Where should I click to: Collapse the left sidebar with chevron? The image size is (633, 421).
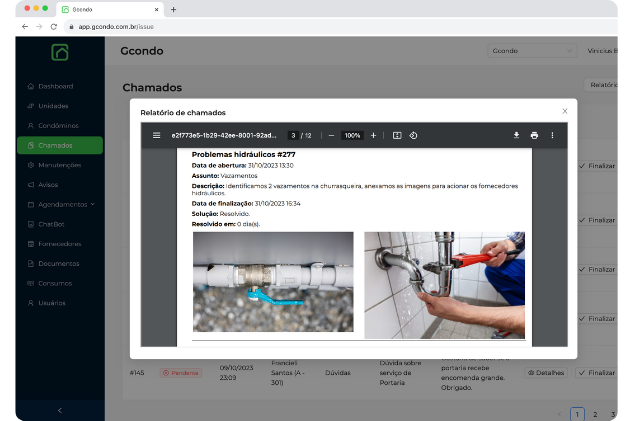59,410
